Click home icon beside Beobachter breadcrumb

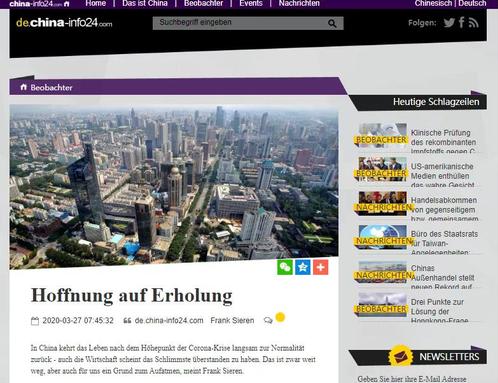click(23, 87)
